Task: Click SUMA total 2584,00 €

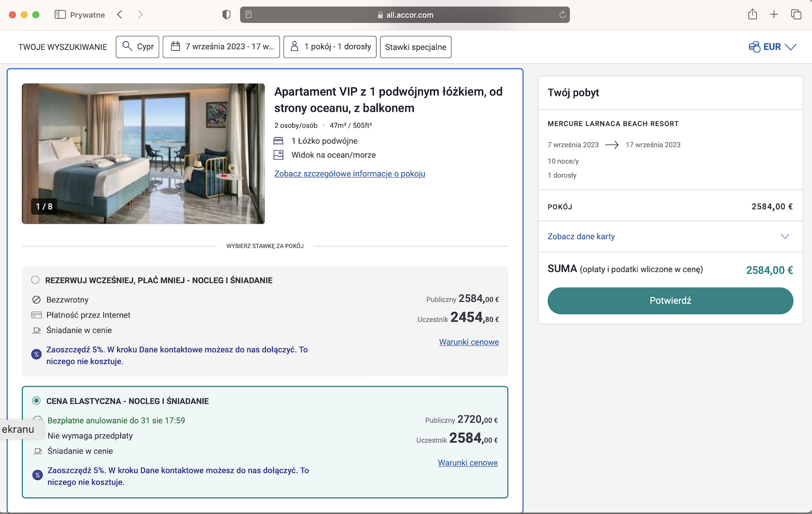Action: 769,270
